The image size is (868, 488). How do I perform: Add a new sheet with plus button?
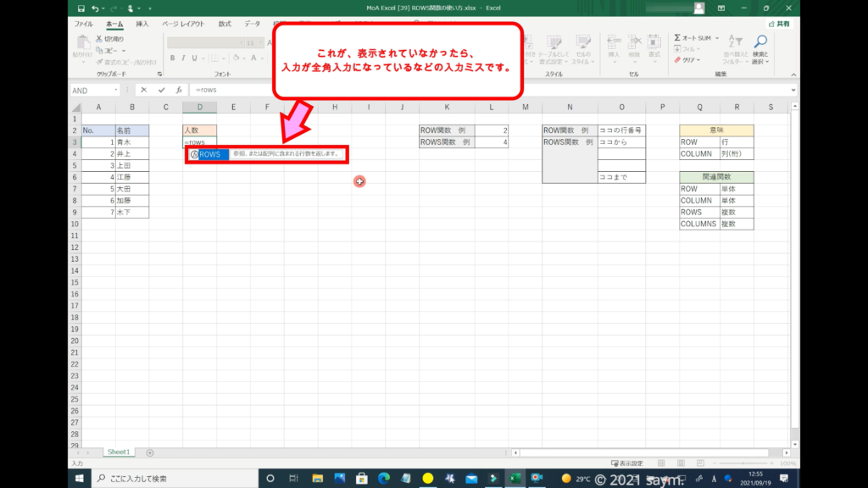coord(150,452)
